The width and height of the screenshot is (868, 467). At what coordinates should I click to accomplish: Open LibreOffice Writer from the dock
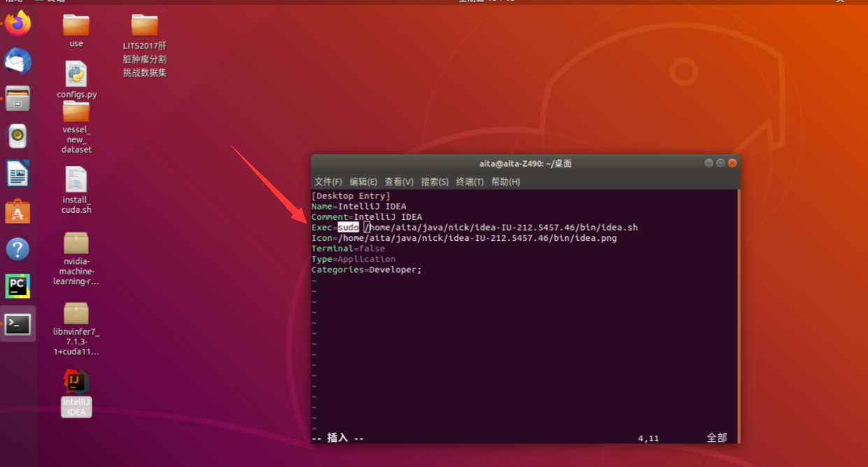pos(17,173)
